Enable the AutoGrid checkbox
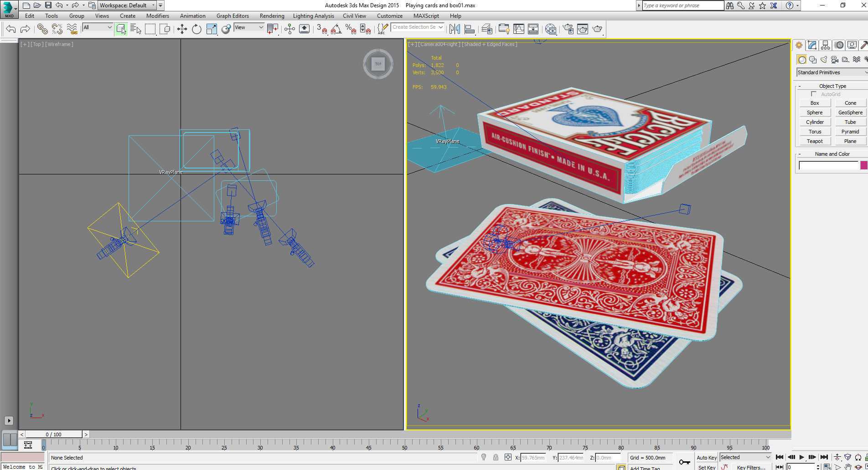Screen dimensions: 868x470 pyautogui.click(x=814, y=94)
